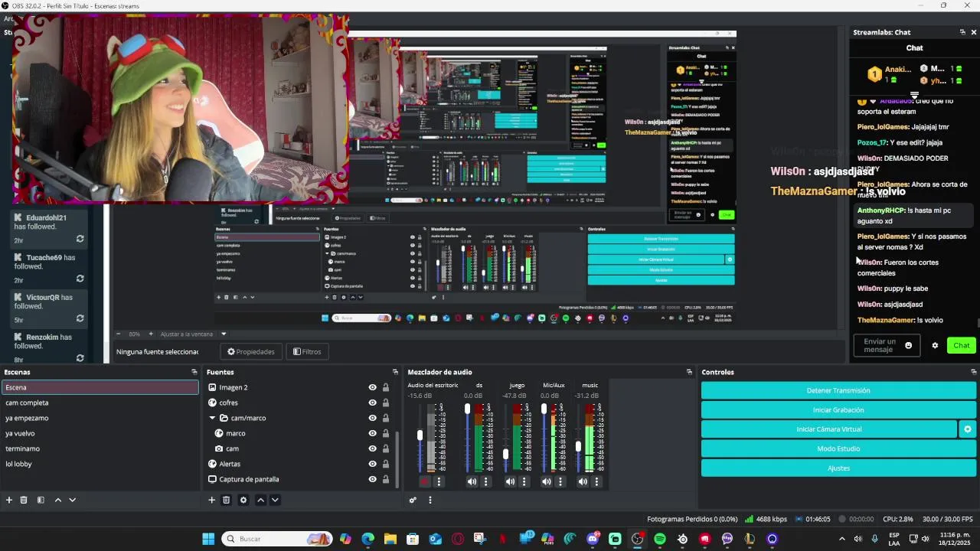Open scene filters icon in Escenas panel
980x551 pixels.
coord(41,500)
